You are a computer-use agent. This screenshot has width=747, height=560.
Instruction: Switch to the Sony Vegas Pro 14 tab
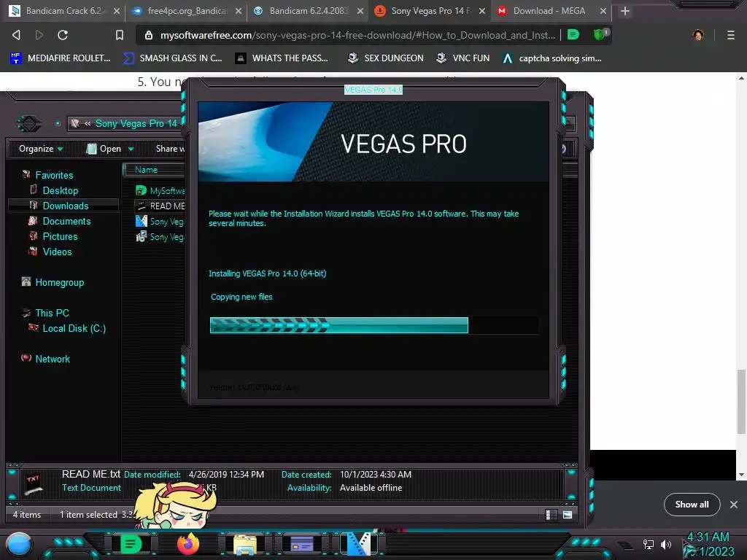click(430, 11)
